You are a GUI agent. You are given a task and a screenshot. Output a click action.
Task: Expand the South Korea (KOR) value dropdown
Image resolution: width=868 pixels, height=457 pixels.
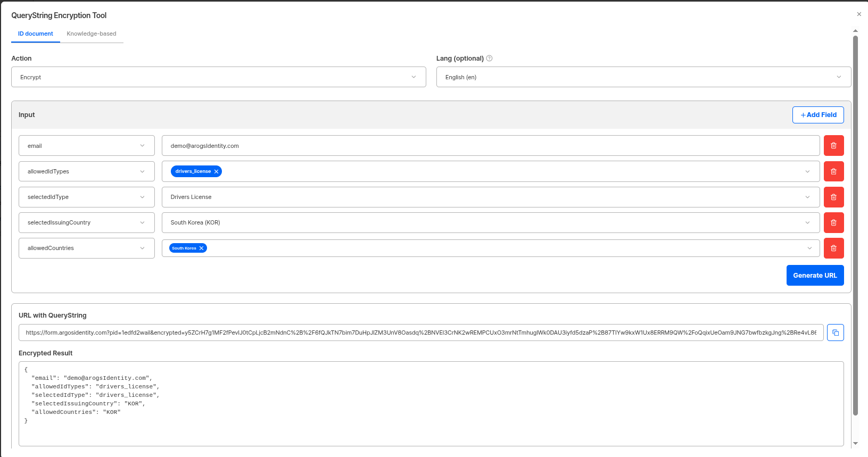(491, 222)
